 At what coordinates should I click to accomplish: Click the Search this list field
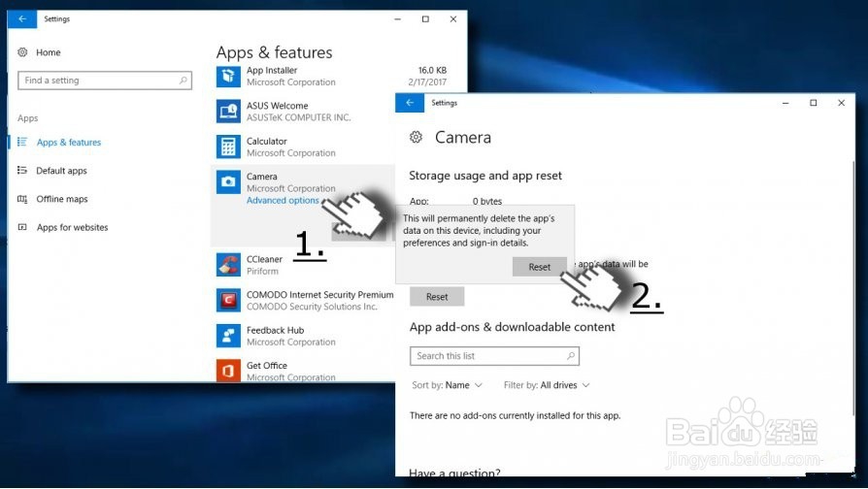pos(494,356)
